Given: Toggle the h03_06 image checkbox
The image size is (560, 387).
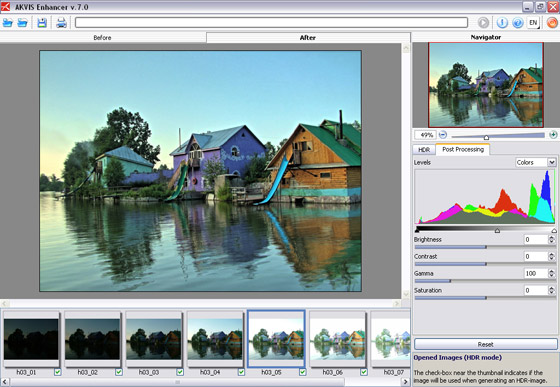Looking at the screenshot, I should click(364, 372).
